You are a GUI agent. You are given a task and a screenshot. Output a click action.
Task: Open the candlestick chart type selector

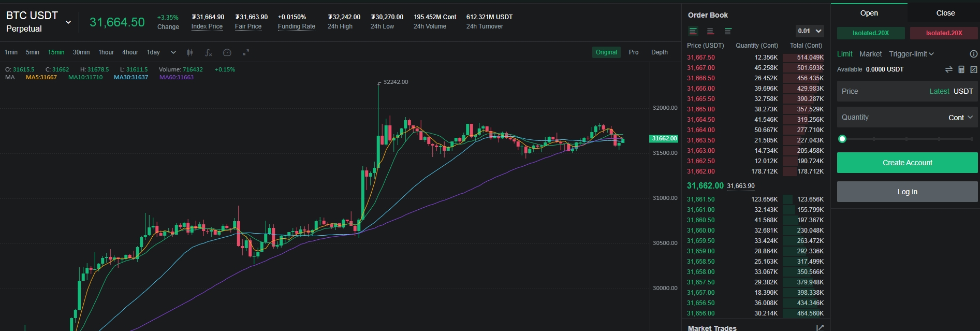tap(190, 52)
